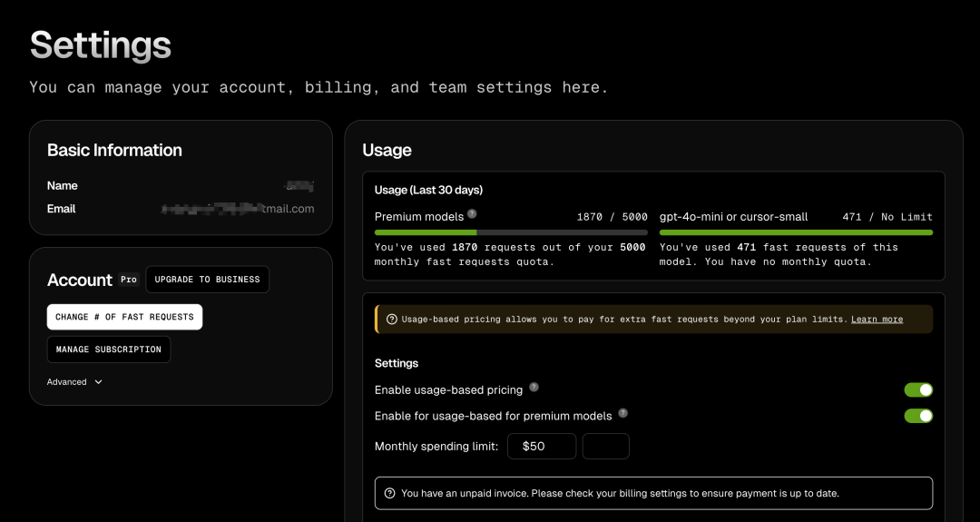Open Manage Subscription
This screenshot has height=522, width=980.
[x=109, y=350]
